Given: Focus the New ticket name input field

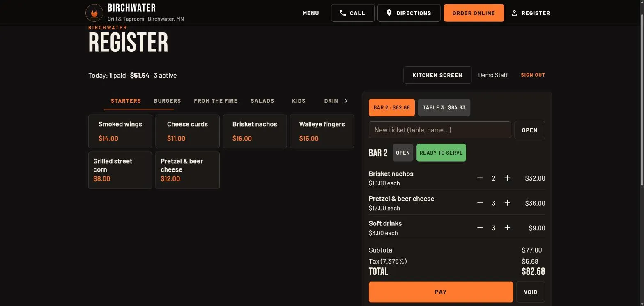Looking at the screenshot, I should (440, 130).
